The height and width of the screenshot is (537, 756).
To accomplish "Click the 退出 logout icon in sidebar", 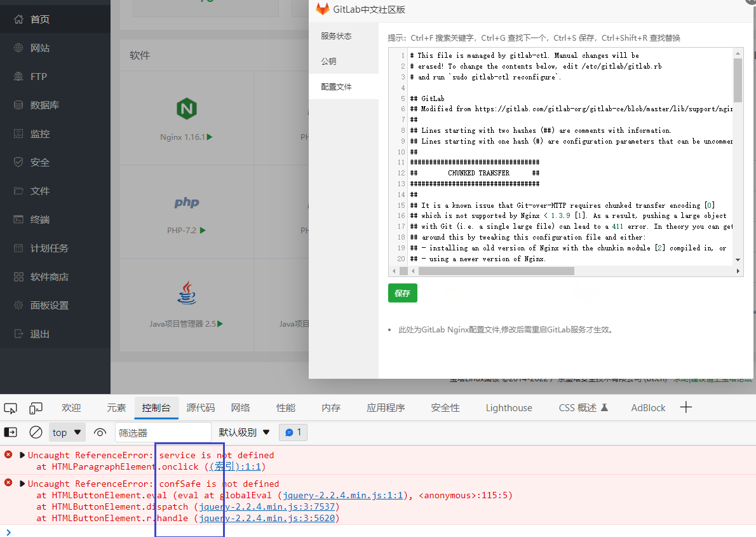I will pos(18,334).
